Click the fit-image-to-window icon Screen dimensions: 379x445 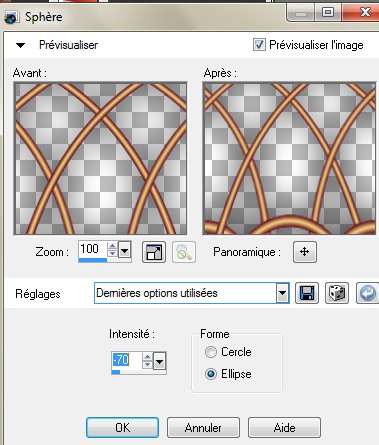pyautogui.click(x=154, y=252)
